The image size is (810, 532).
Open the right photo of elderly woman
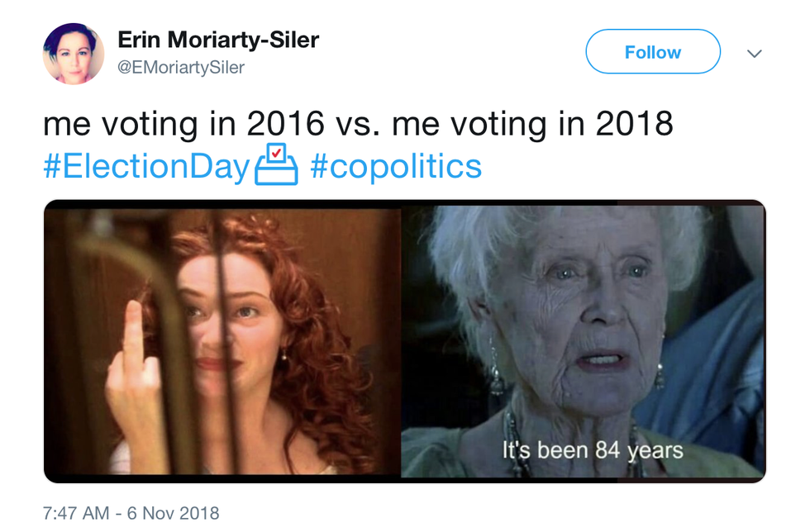[583, 340]
